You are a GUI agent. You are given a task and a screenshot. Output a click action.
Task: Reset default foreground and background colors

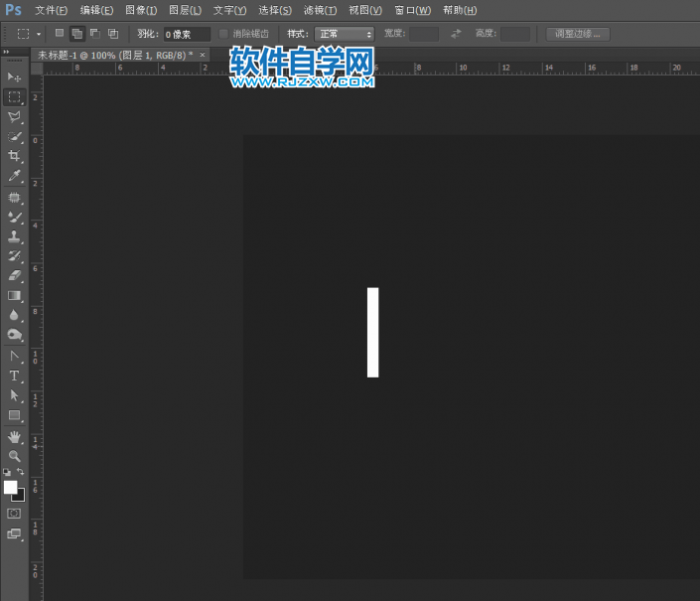point(7,472)
